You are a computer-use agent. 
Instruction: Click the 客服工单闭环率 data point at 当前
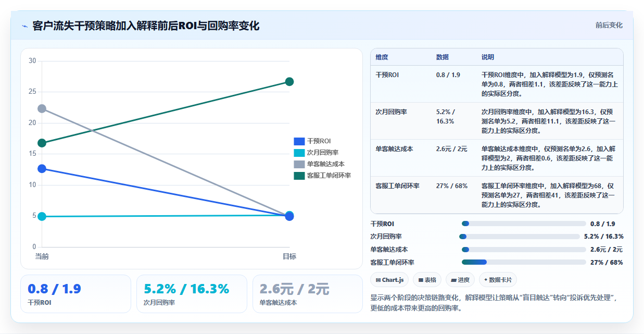(x=42, y=143)
